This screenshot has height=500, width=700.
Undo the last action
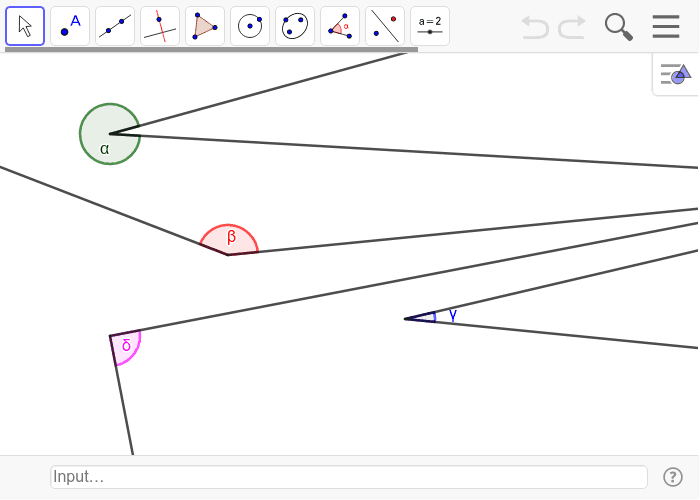pyautogui.click(x=535, y=27)
